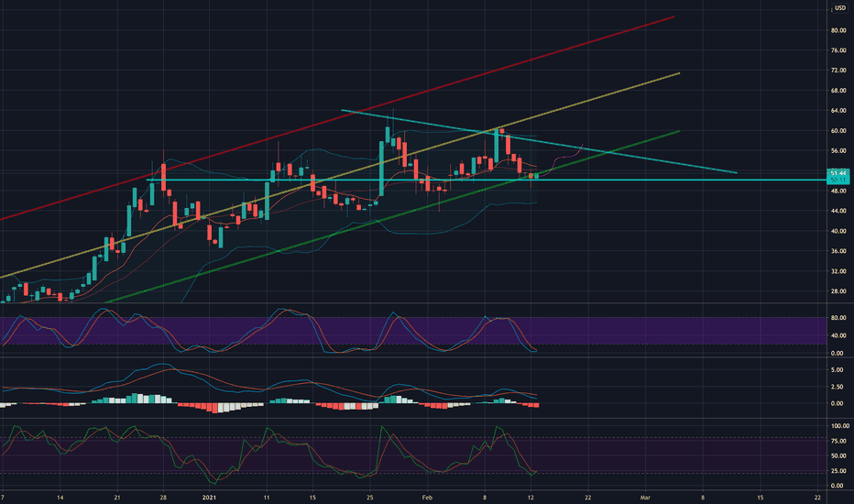Click the 64.00 price axis label

(x=838, y=111)
